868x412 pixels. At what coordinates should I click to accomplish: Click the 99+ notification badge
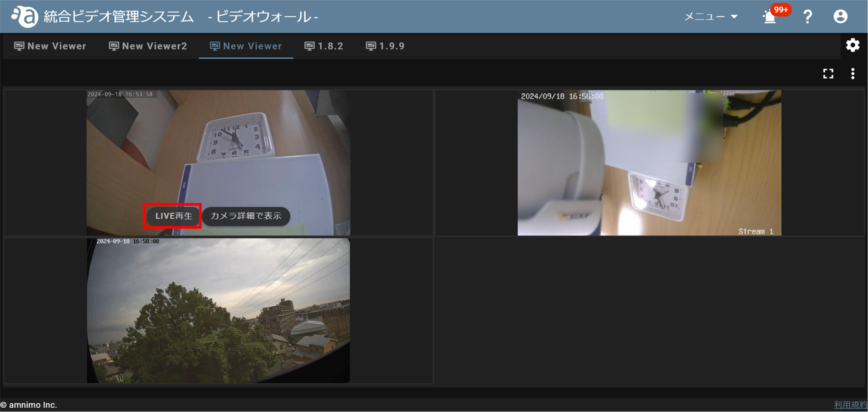point(780,10)
